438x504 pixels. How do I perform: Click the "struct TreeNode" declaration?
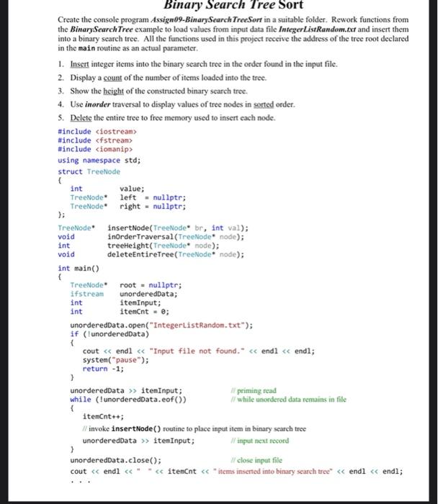click(89, 171)
